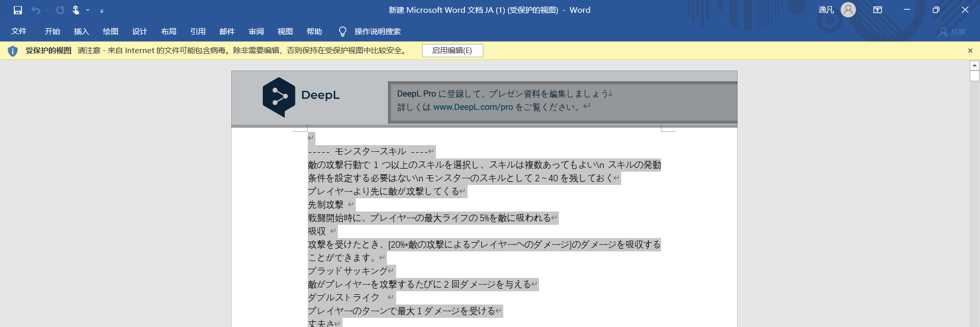Viewport: 980px width, 327px height.
Task: Open the Undo history dropdown arrow
Action: pos(47,10)
